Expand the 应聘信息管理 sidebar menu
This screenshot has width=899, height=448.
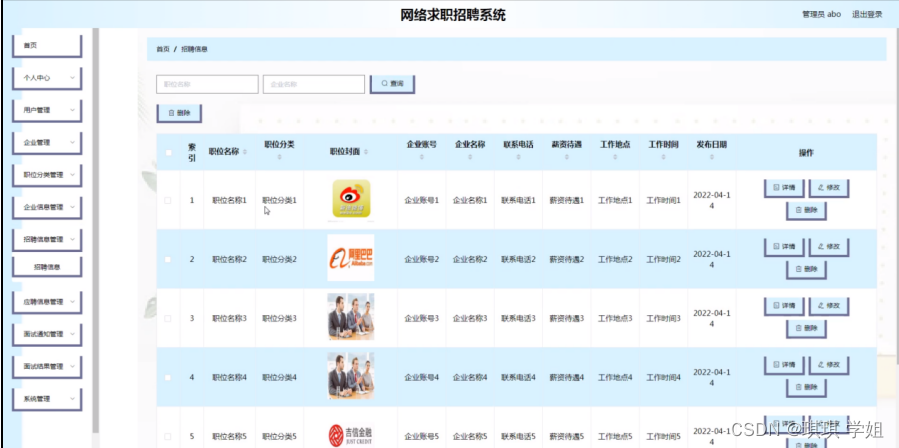tap(47, 302)
